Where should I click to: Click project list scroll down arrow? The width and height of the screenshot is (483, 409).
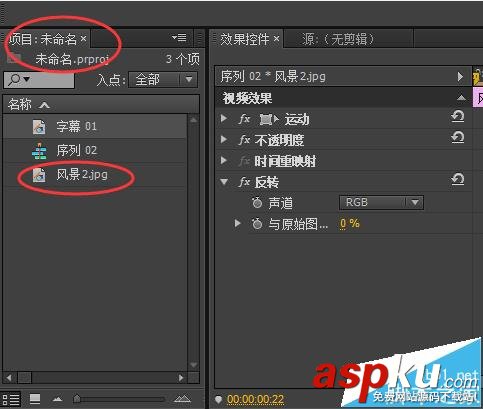(193, 365)
